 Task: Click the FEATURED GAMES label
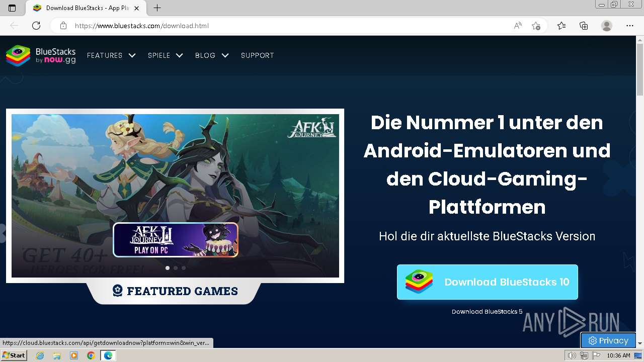click(175, 291)
